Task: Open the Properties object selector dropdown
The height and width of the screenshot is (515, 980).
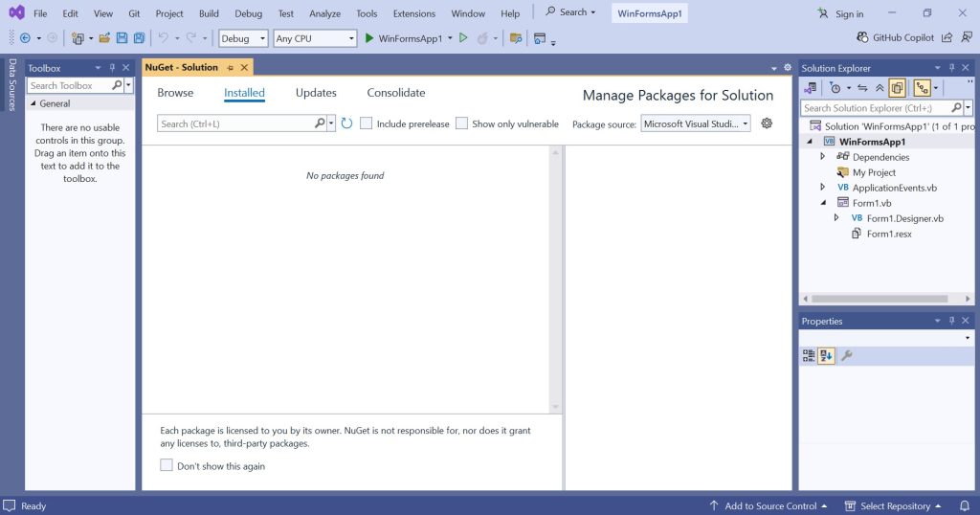Action: [968, 338]
